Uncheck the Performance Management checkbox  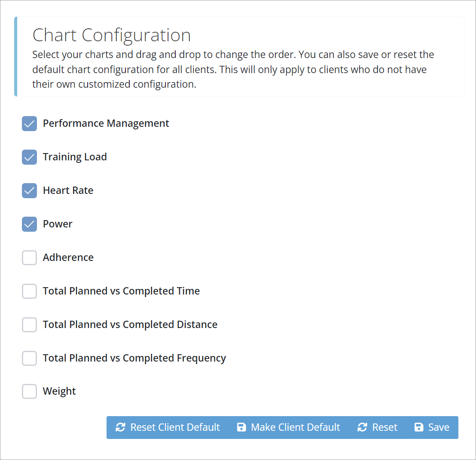pos(30,124)
